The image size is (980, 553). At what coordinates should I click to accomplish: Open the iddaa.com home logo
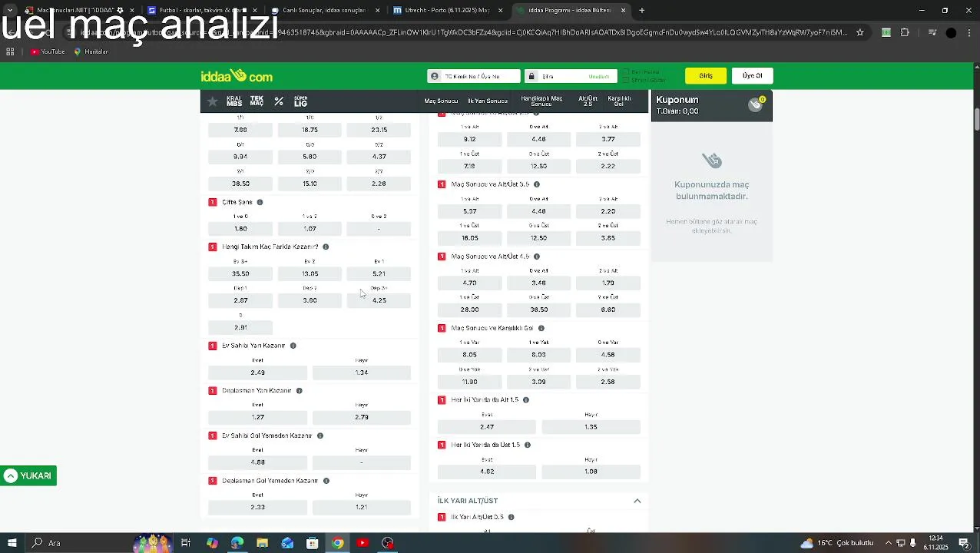pyautogui.click(x=237, y=76)
